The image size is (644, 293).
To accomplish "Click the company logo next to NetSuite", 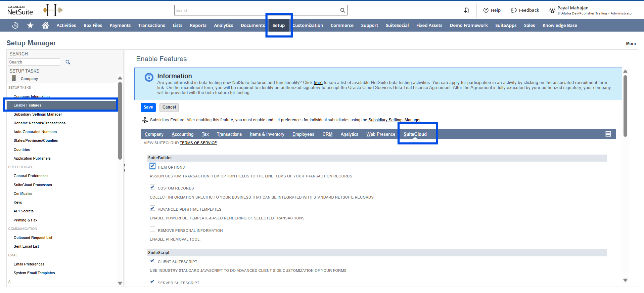I will 53,10.
